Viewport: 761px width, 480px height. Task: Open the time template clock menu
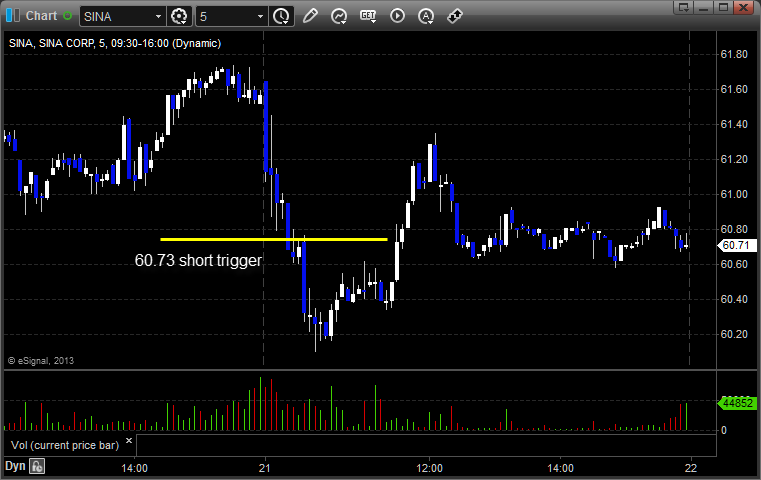281,17
